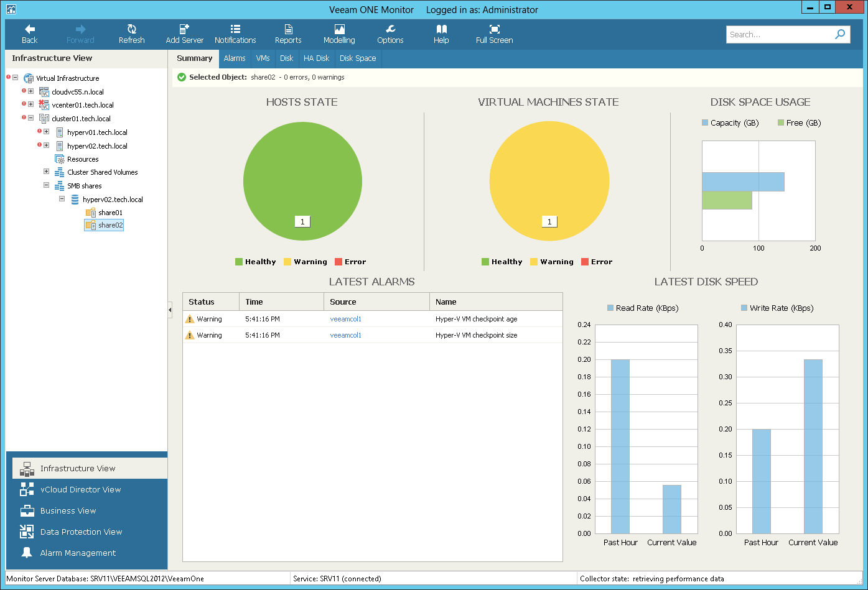868x590 pixels.
Task: Click the vCloud Director View icon
Action: point(27,489)
